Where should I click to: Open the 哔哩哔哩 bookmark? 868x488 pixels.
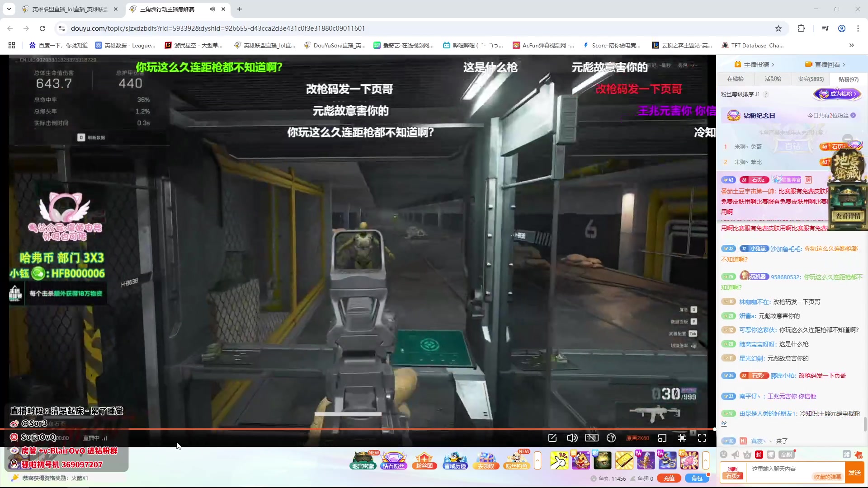point(473,45)
